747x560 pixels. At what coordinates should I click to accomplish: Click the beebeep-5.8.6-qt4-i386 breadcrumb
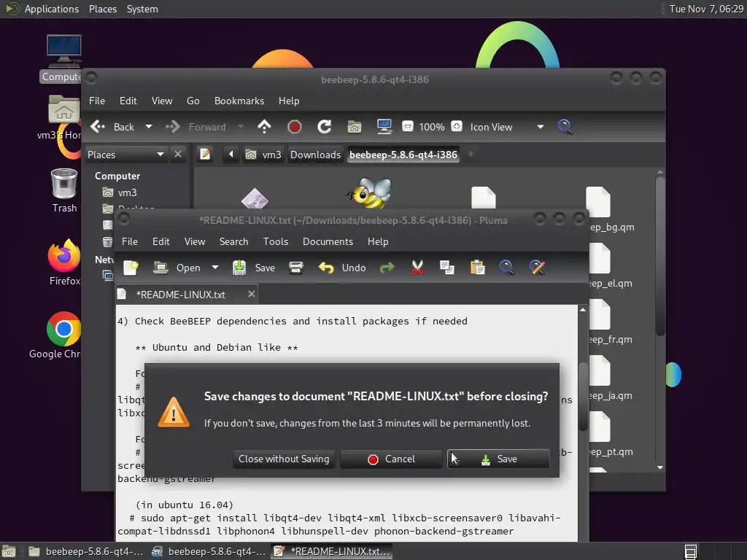[x=403, y=155]
